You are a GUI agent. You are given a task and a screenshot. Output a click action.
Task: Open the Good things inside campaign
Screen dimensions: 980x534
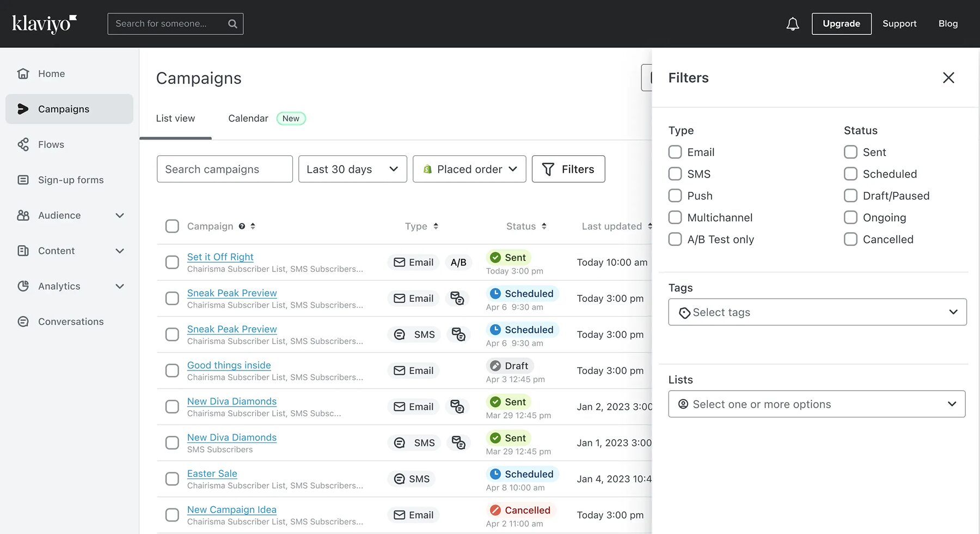click(229, 365)
